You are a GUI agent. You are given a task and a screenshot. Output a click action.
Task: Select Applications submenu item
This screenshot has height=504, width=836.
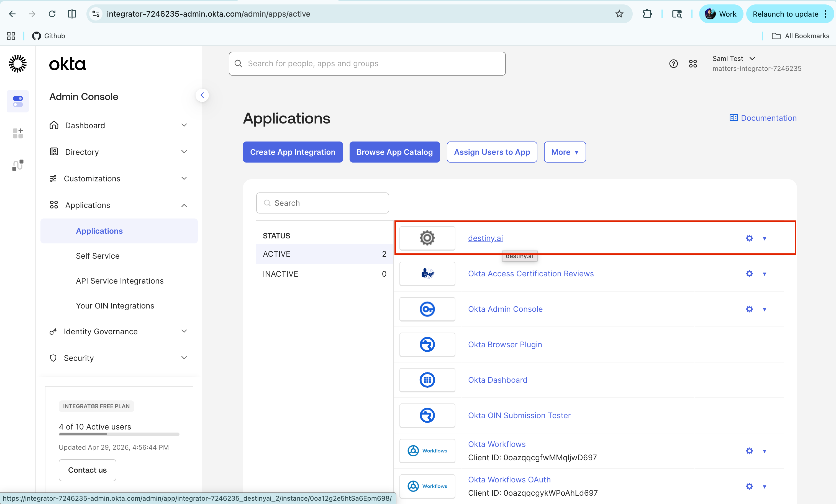tap(119, 231)
